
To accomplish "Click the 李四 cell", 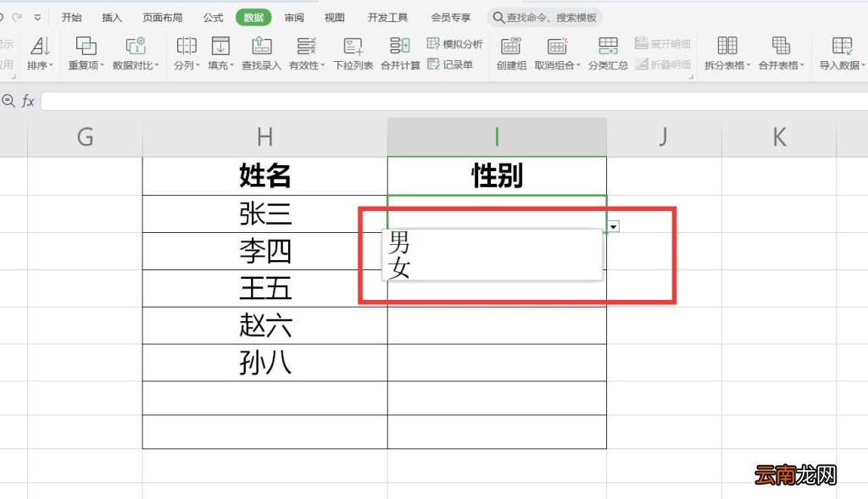I will click(x=264, y=251).
